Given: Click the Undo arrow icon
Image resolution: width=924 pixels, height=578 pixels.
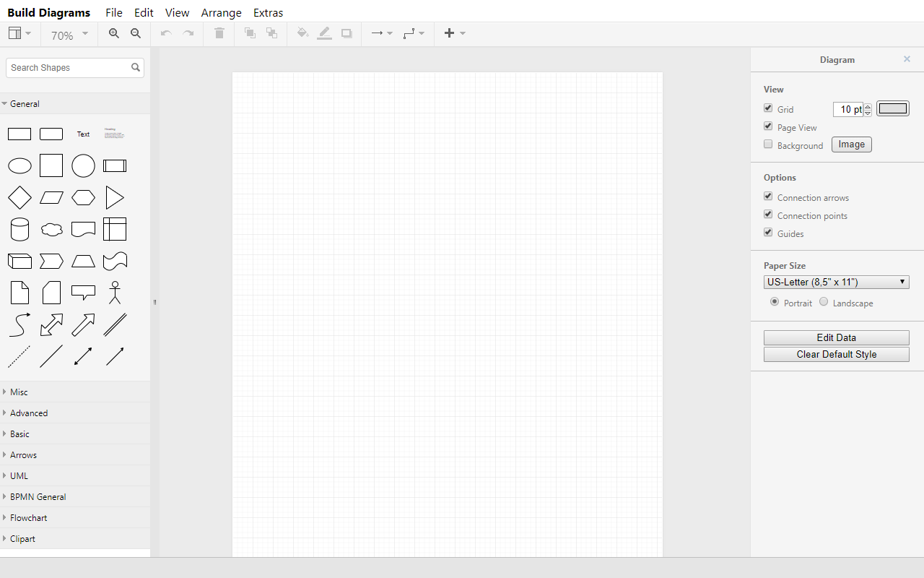Looking at the screenshot, I should (166, 33).
